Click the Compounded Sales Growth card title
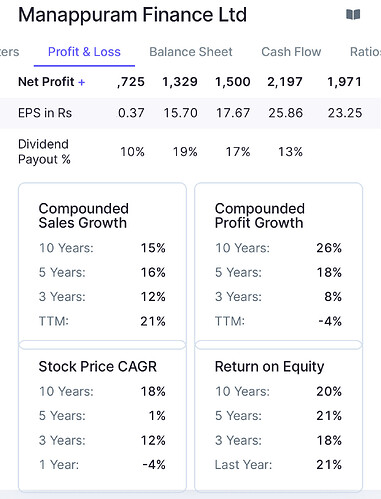This screenshot has width=381, height=499. 83,216
